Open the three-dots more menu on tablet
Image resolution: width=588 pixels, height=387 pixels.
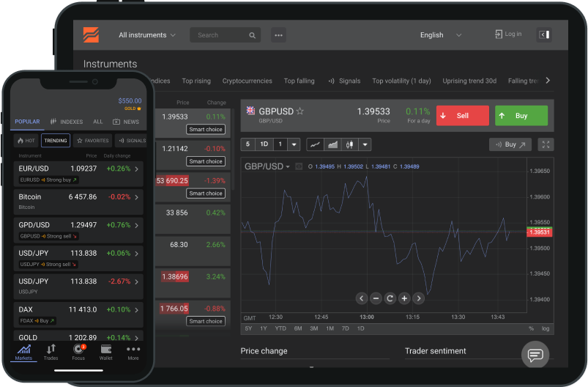coord(278,35)
